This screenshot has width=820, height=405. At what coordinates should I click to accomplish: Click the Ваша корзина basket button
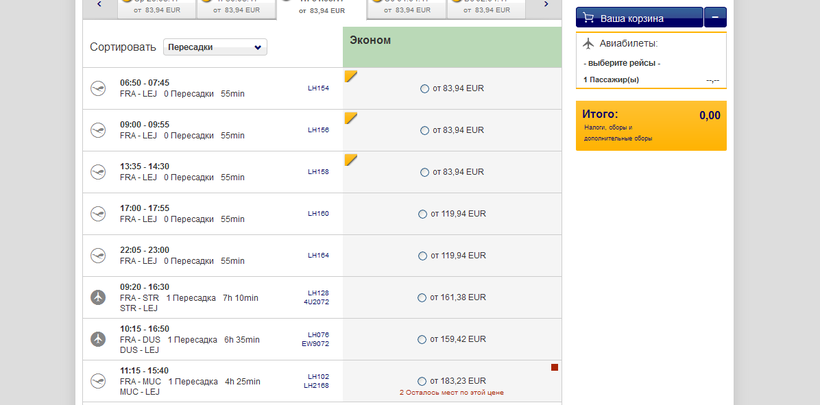pos(639,18)
